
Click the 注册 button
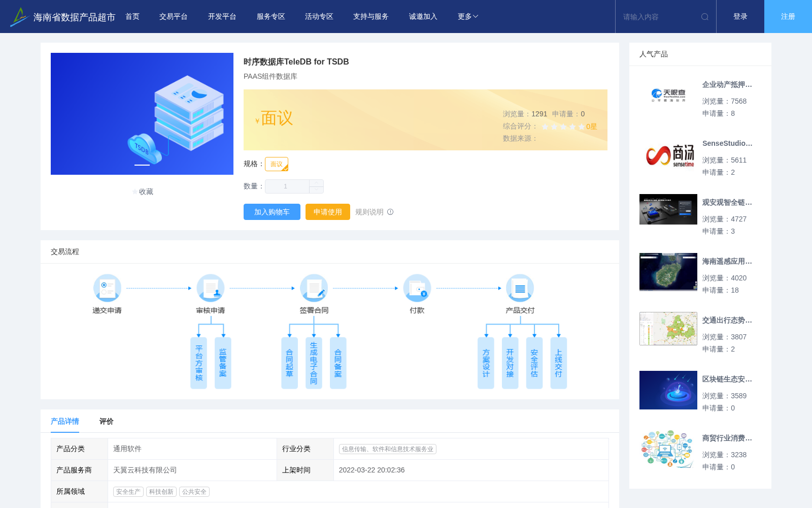[x=788, y=17]
